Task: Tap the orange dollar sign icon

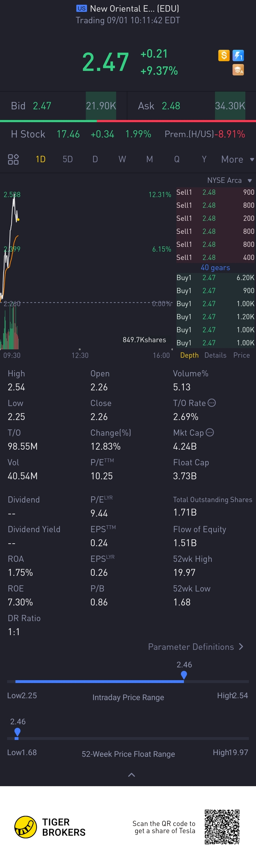Action: click(224, 55)
